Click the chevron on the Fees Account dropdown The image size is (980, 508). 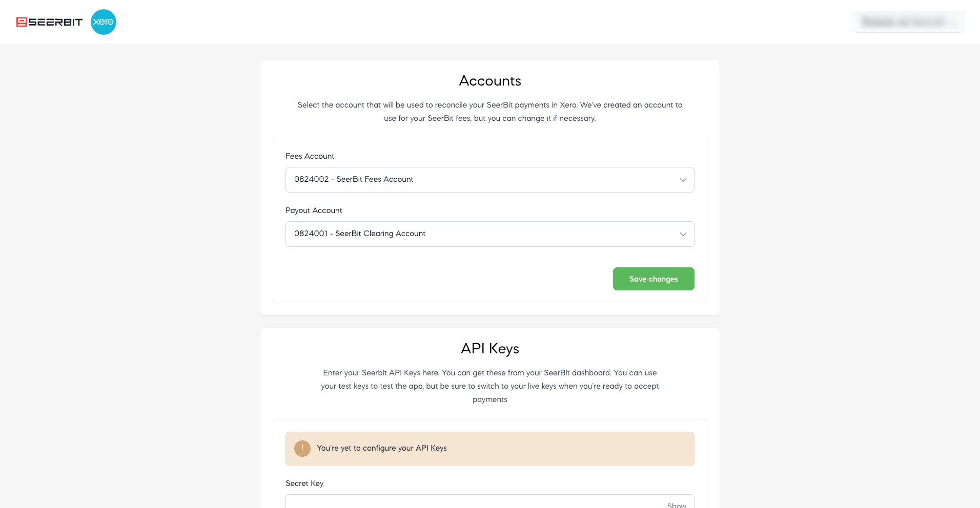click(683, 180)
